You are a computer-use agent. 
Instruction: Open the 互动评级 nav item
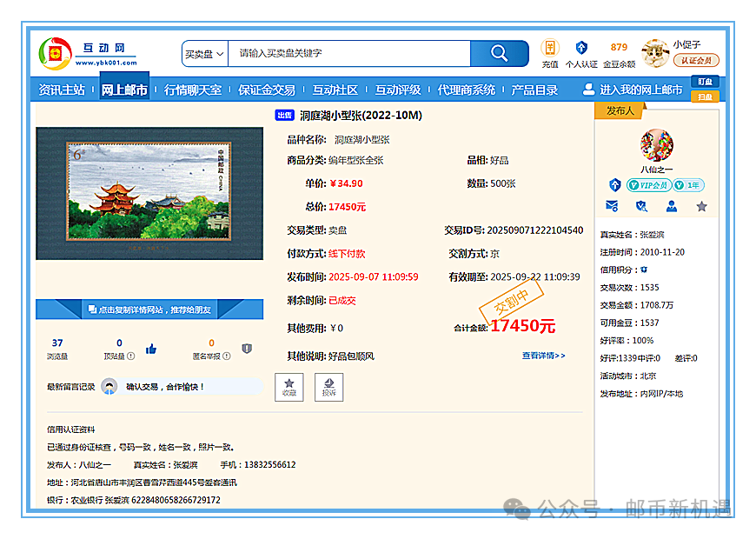(398, 90)
